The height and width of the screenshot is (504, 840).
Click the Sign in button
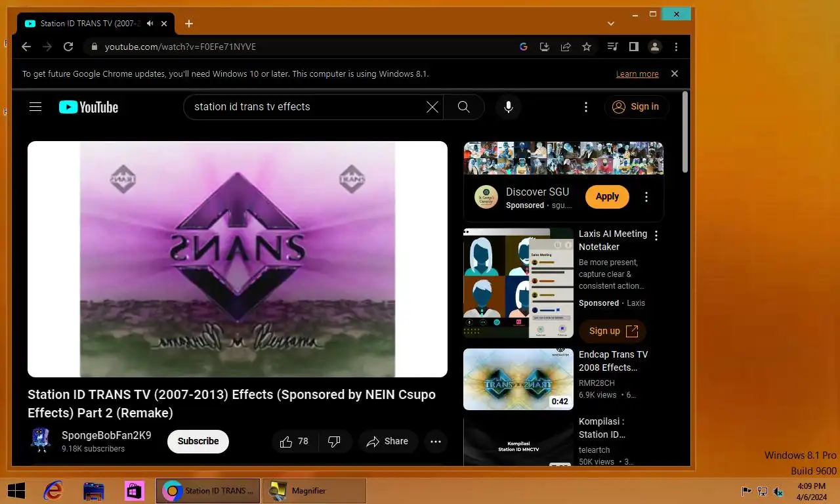coord(636,107)
